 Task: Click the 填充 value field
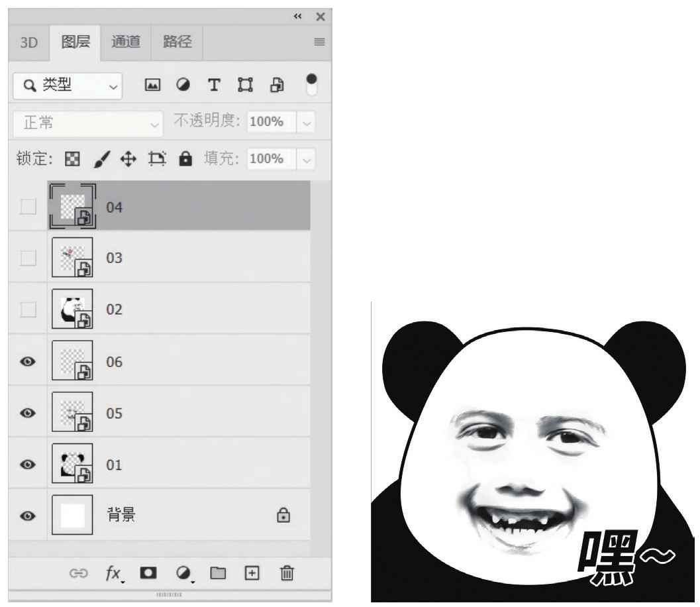[x=272, y=159]
